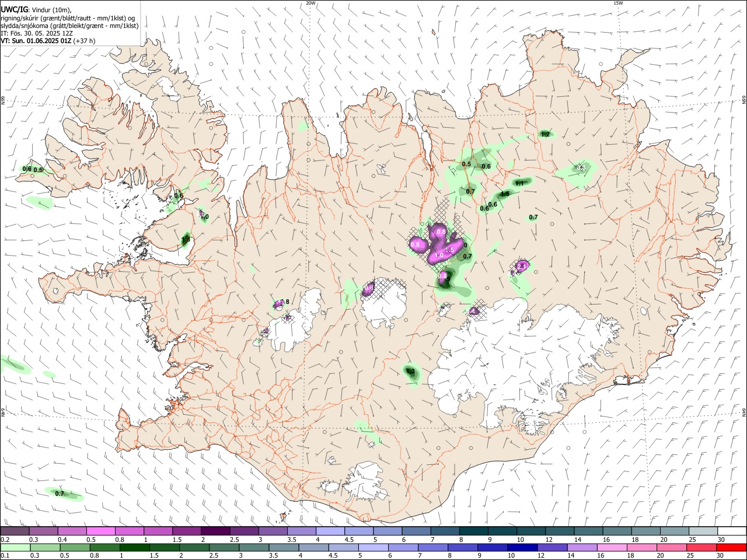Viewport: 747px width, 560px height.
Task: Select the '30' label under lower scale
Action: point(721,556)
